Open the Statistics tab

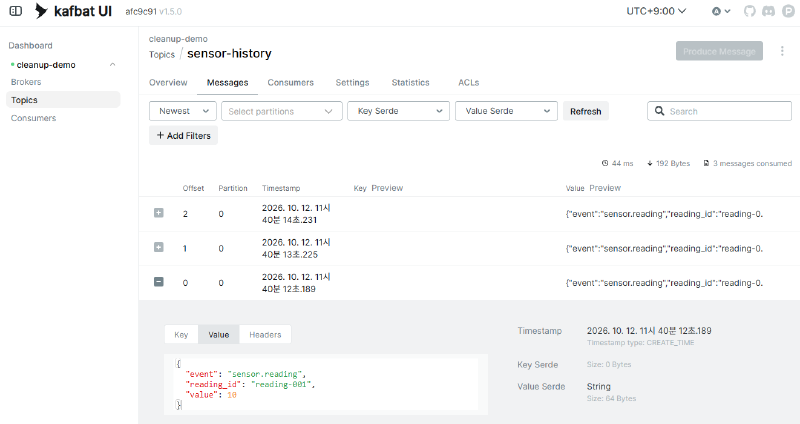(410, 82)
